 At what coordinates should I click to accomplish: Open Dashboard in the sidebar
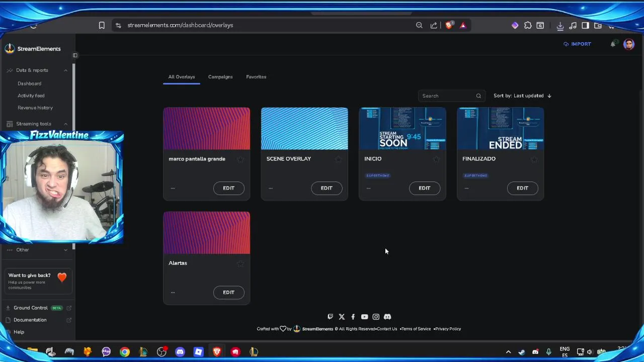[29, 83]
